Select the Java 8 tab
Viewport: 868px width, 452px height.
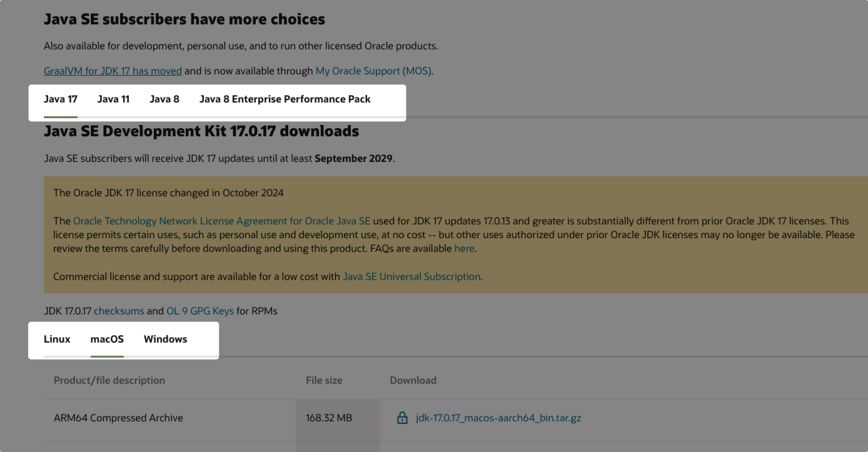coord(164,99)
